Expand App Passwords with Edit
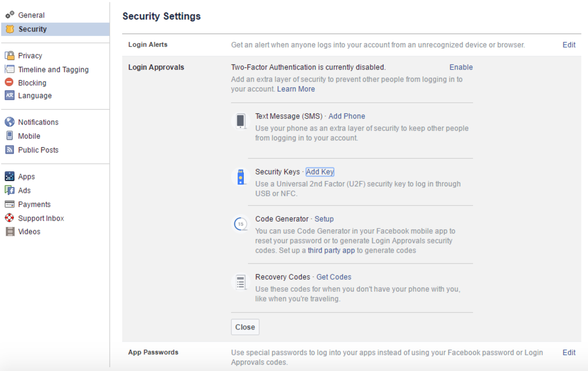Screen dimensions: 588x371 point(569,352)
